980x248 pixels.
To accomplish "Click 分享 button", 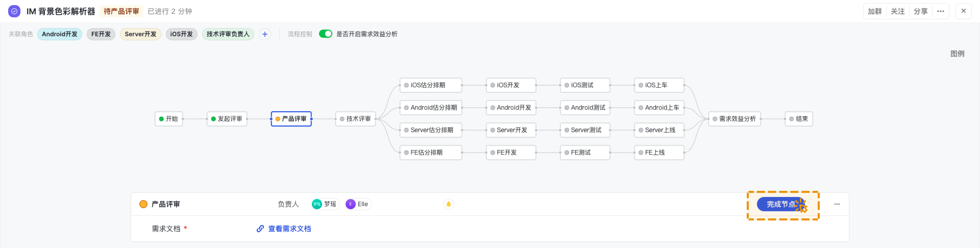I will click(x=921, y=11).
